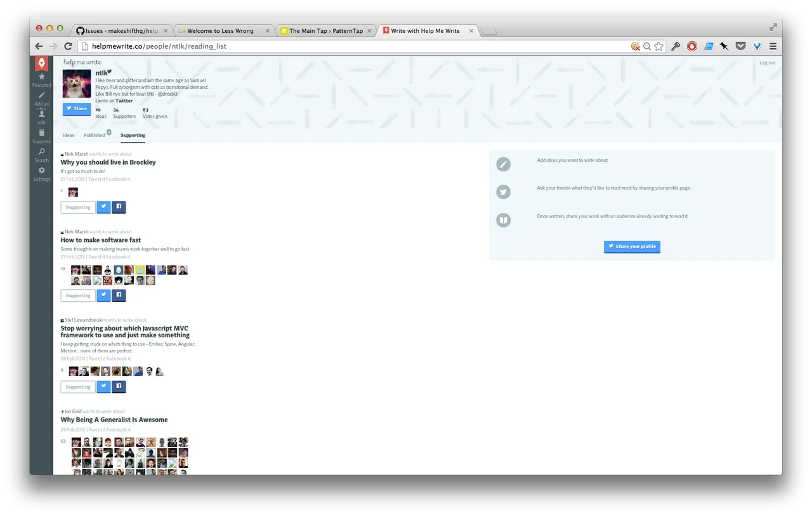
Task: Open the Twitter link in the bio
Action: tap(124, 101)
